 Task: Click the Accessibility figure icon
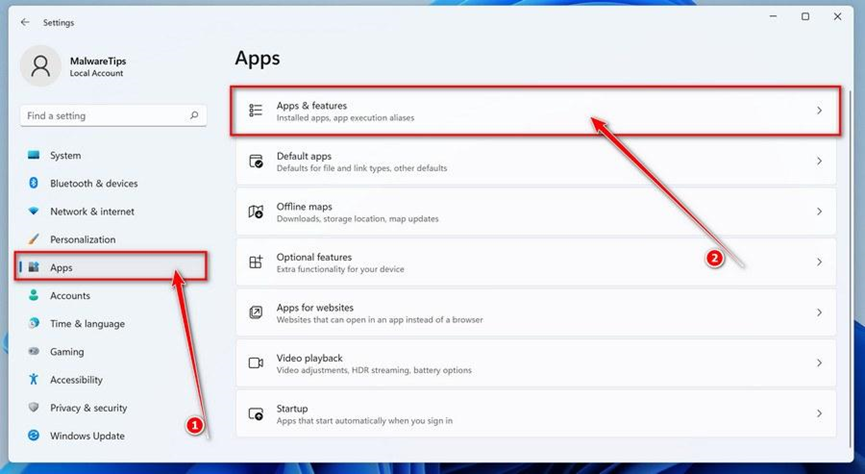coord(34,379)
